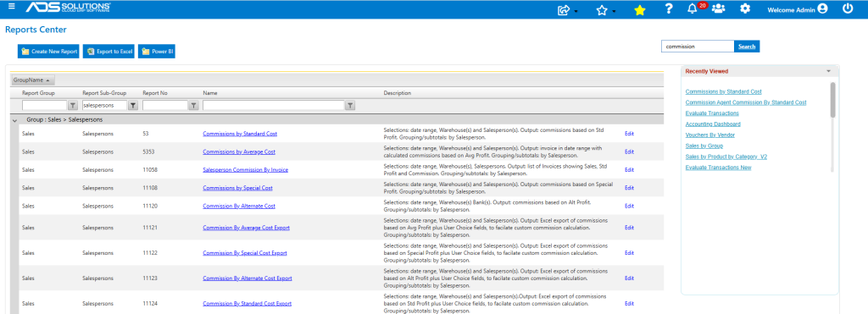Image resolution: width=868 pixels, height=314 pixels.
Task: Click the solid yellow star icon
Action: point(639,10)
